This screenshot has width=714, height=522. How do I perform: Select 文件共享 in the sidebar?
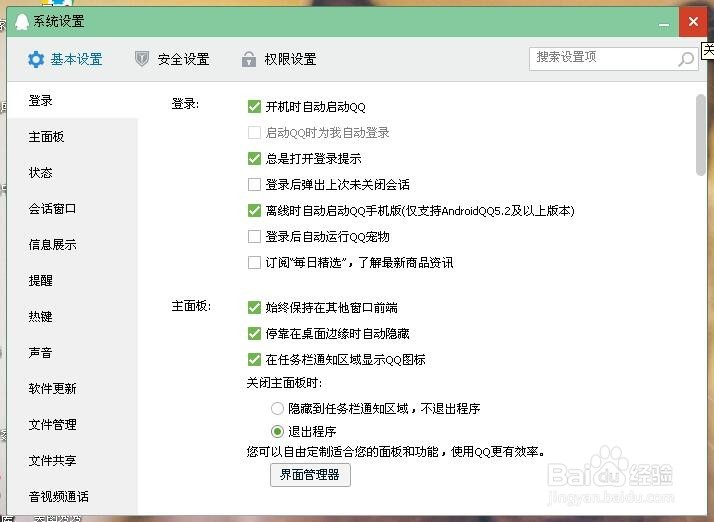(72, 461)
